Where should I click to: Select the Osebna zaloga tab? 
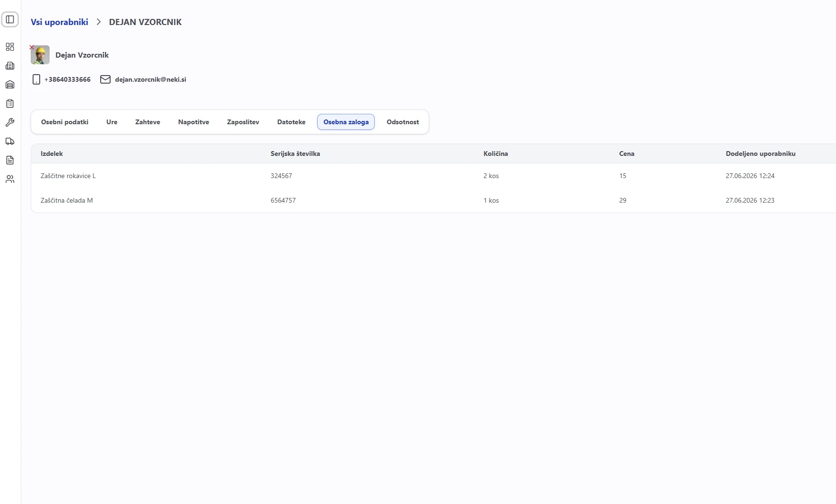(x=346, y=122)
